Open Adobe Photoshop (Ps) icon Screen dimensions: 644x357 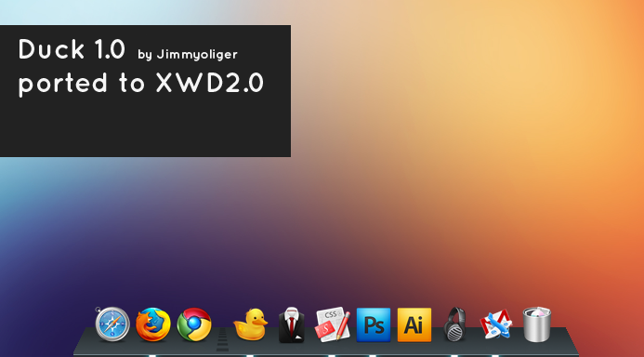(374, 324)
